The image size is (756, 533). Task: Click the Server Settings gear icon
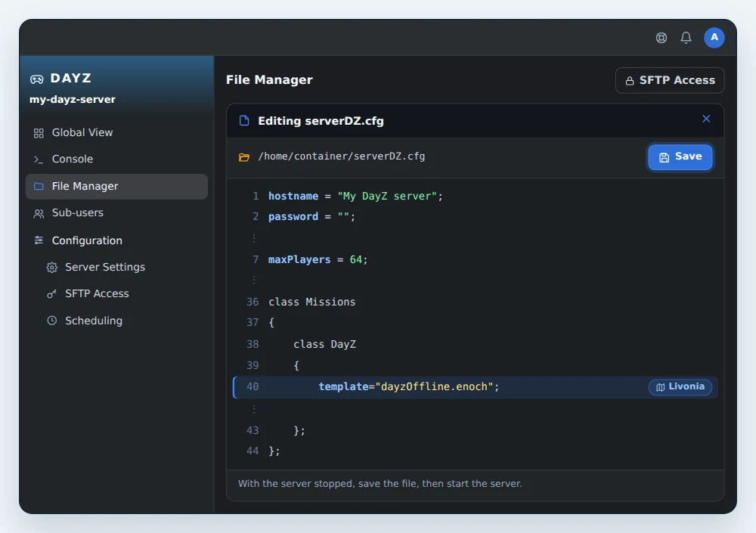tap(52, 268)
